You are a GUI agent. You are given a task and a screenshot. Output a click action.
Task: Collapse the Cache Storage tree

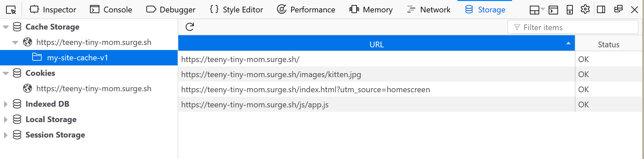[6, 27]
